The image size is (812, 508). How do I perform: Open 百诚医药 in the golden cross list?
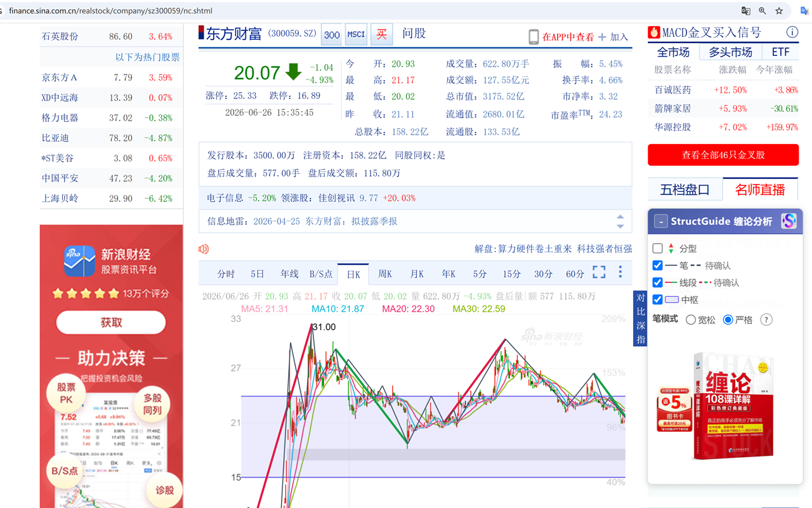[x=672, y=90]
